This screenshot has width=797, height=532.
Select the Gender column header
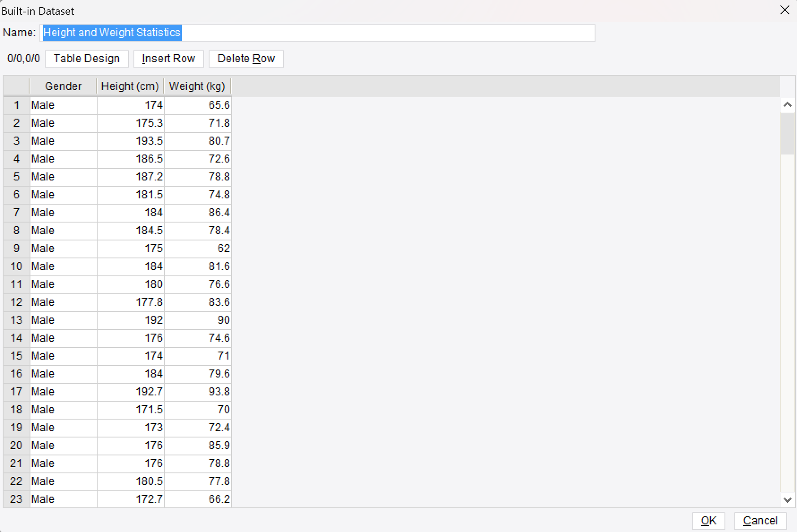(x=63, y=86)
